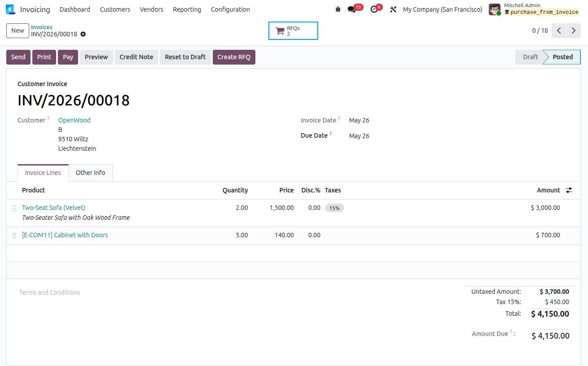Open the Configuration menu
The width and height of the screenshot is (588, 366).
(x=230, y=9)
